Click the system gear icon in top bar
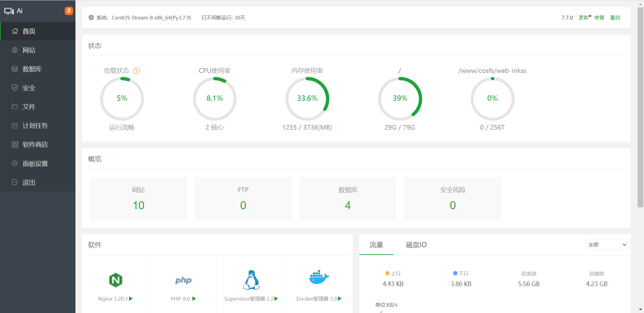The image size is (644, 313). [91, 17]
